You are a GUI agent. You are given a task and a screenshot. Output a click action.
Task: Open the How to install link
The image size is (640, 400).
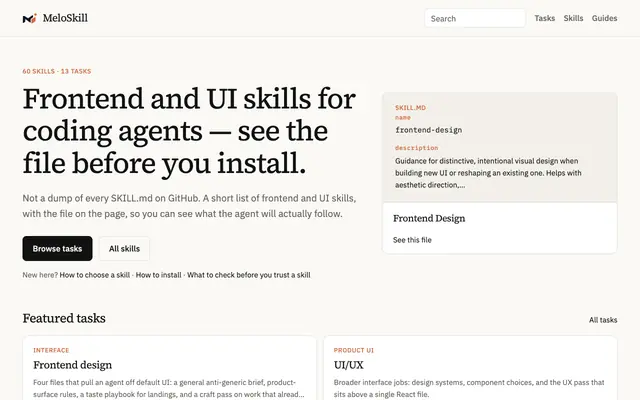click(x=158, y=275)
